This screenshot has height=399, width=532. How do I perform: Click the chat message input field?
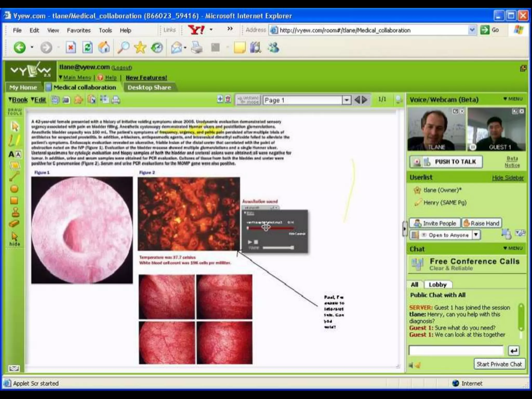456,350
